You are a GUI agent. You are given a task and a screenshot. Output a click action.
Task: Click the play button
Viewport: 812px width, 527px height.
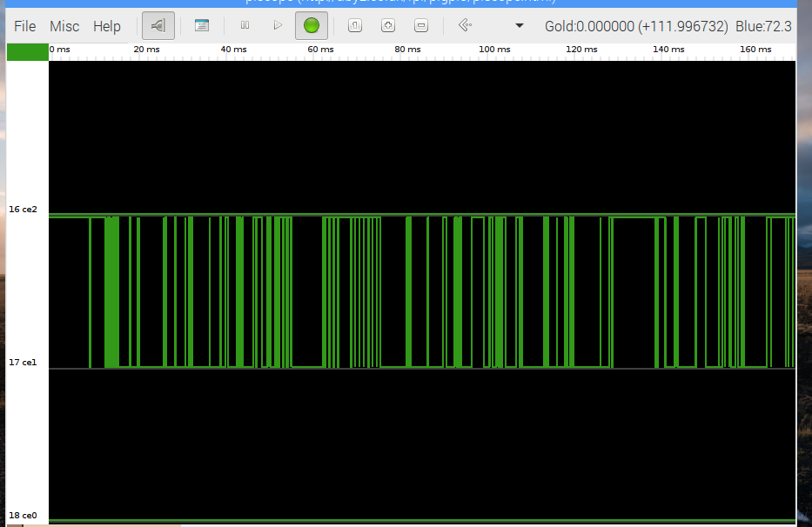coord(278,25)
